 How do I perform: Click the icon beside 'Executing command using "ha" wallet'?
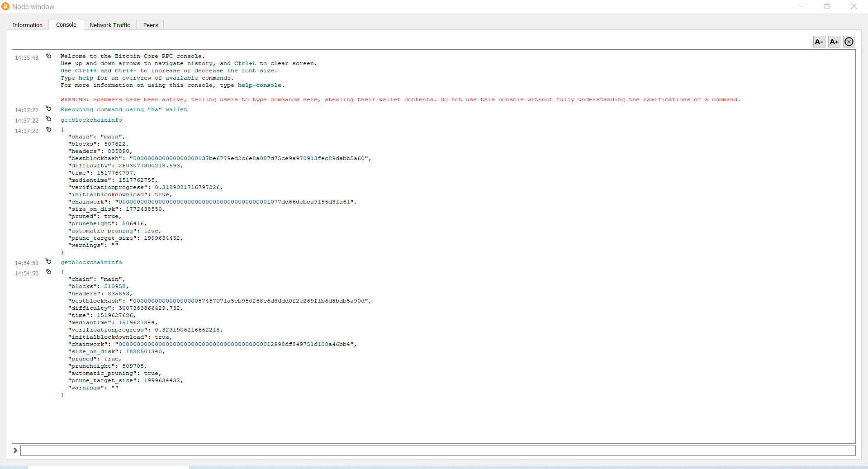coord(49,109)
